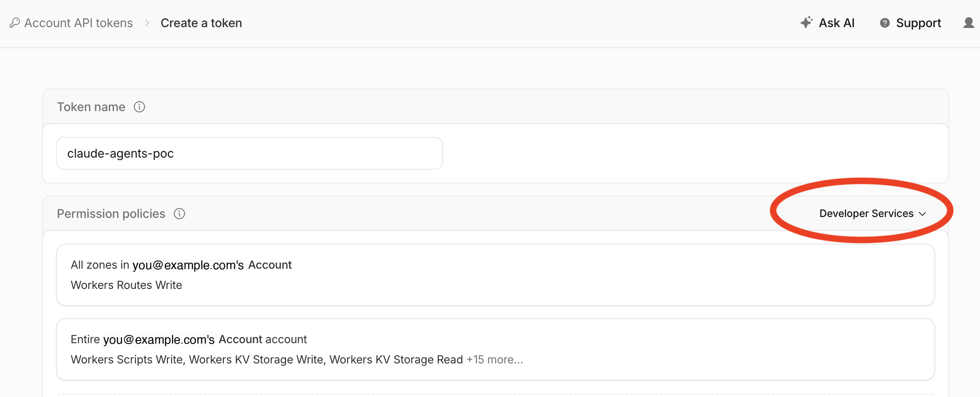Show the Permission policies info icon
Screen dimensions: 980x397
click(x=179, y=214)
